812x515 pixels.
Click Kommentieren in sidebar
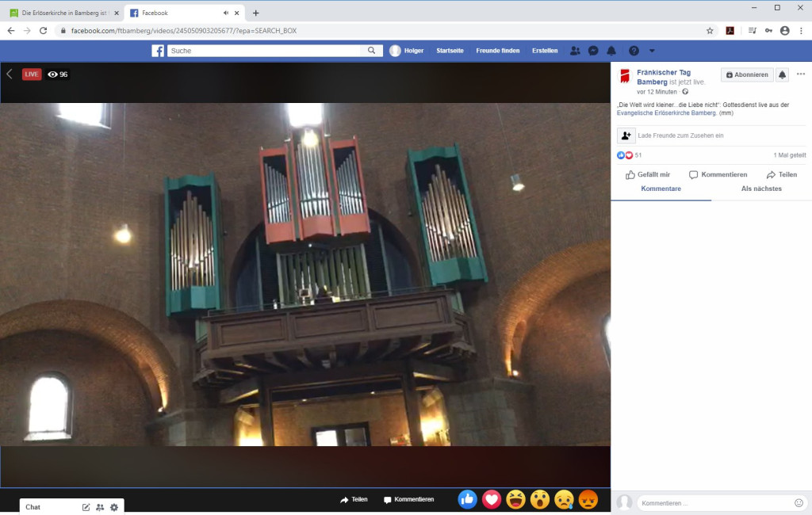click(x=718, y=174)
